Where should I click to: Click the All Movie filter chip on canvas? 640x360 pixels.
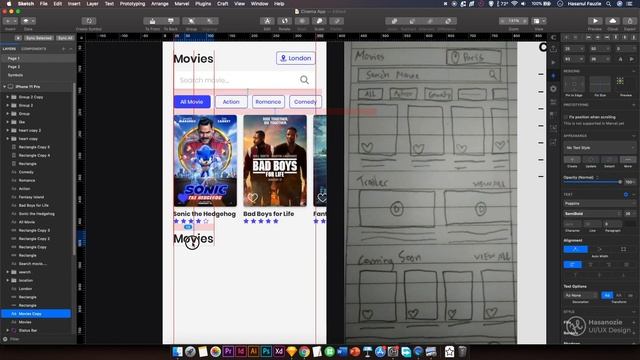click(192, 102)
